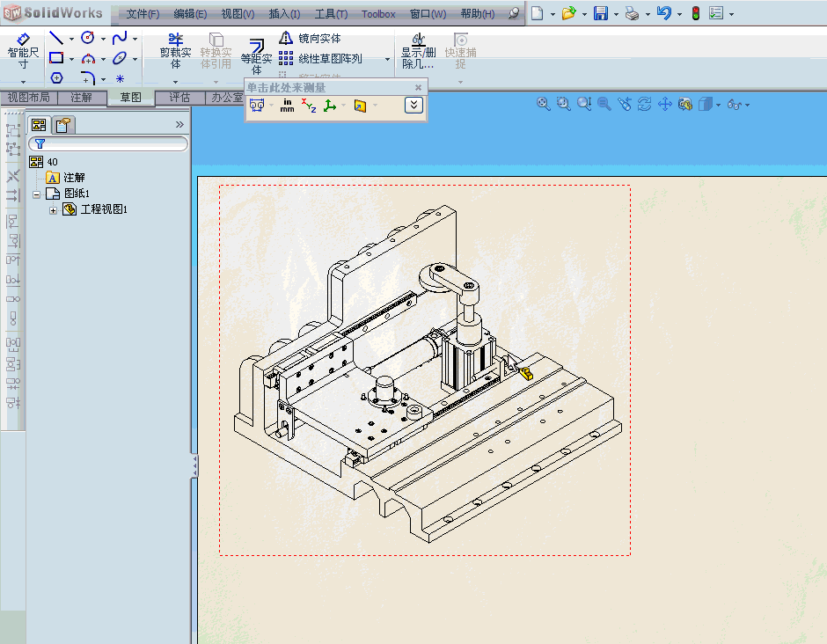Image resolution: width=827 pixels, height=644 pixels.
Task: Click Zoom to Area in view toolbar
Action: click(x=563, y=104)
